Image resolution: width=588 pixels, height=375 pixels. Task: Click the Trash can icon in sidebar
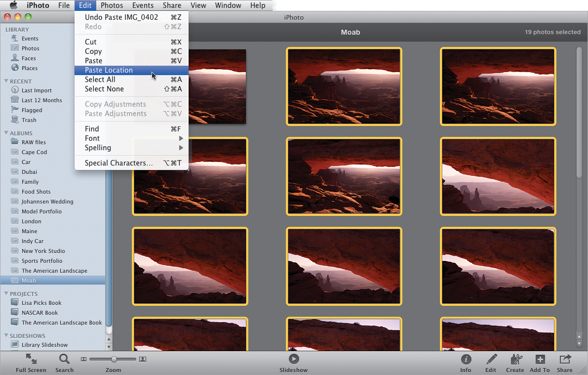(15, 120)
